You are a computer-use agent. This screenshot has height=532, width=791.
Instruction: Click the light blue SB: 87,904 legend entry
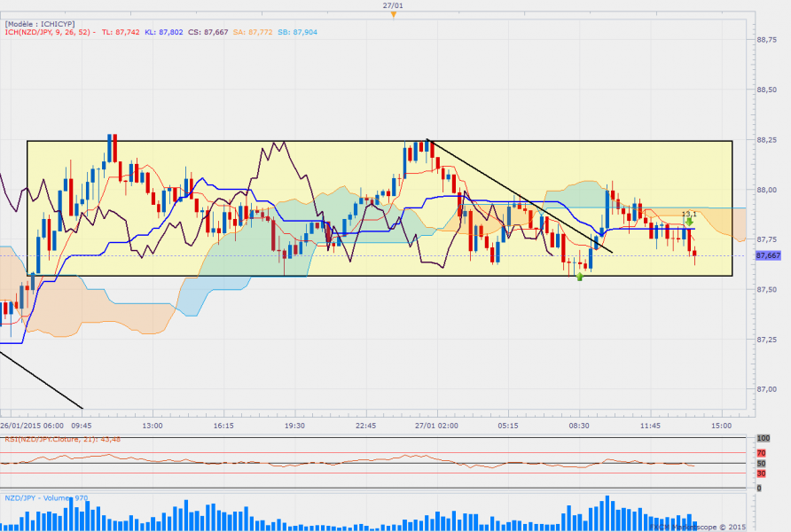297,32
